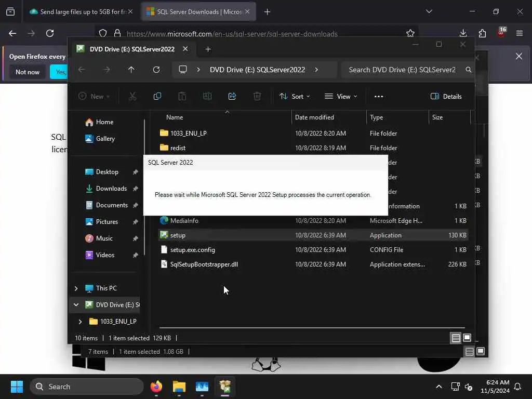Image resolution: width=532 pixels, height=399 pixels.
Task: Add a new Explorer tab
Action: 208,49
